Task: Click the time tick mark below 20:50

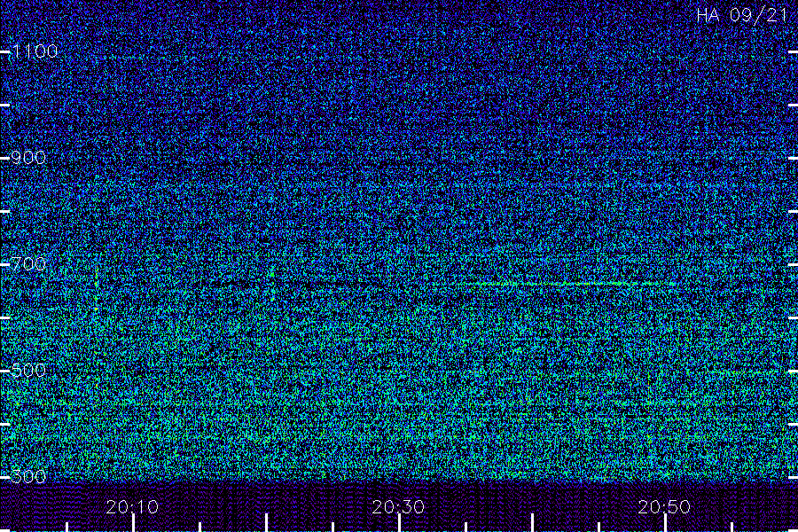Action: point(665,522)
